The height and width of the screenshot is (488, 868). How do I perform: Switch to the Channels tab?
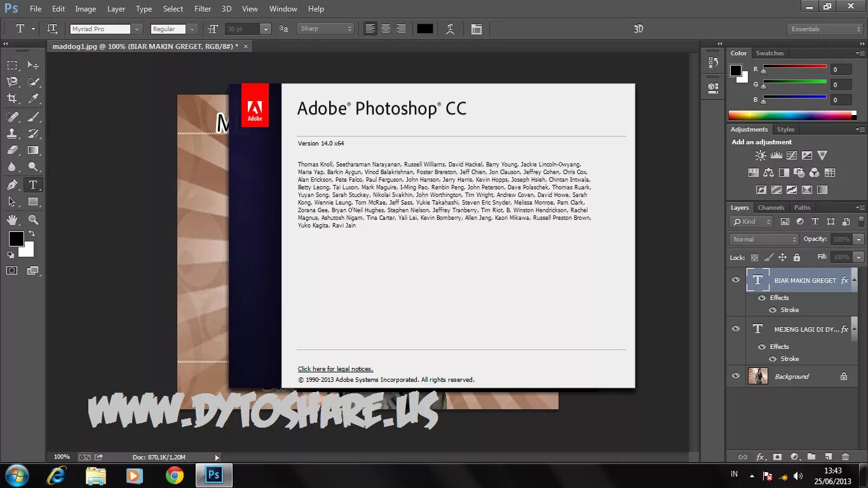pyautogui.click(x=771, y=208)
